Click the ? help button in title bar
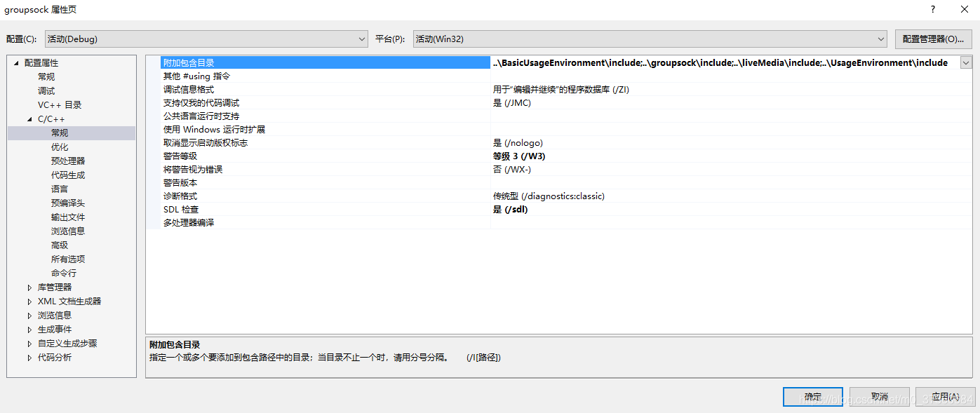The image size is (980, 413). pyautogui.click(x=933, y=9)
